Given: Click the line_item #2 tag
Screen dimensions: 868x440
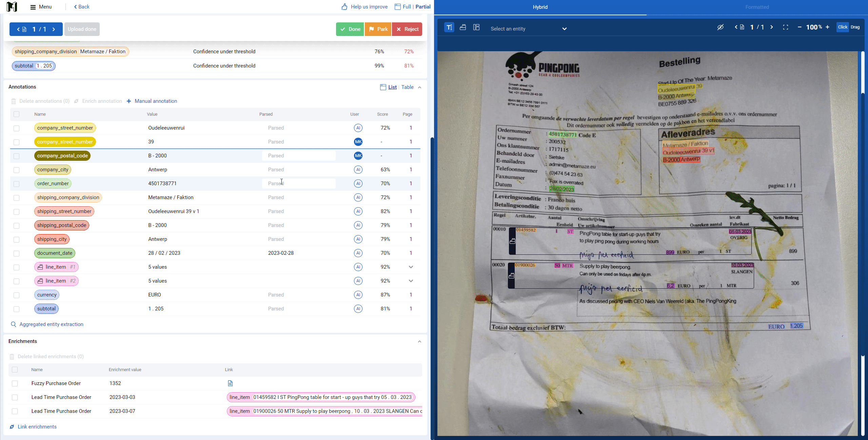Looking at the screenshot, I should tap(56, 281).
